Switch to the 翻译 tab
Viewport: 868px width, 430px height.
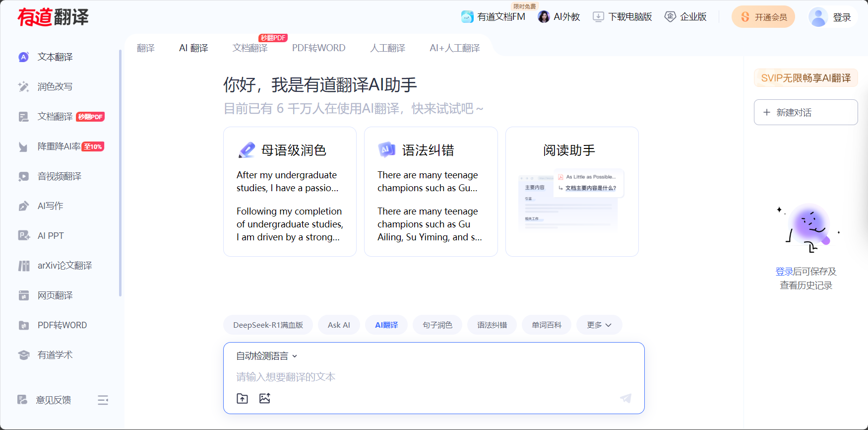[146, 48]
